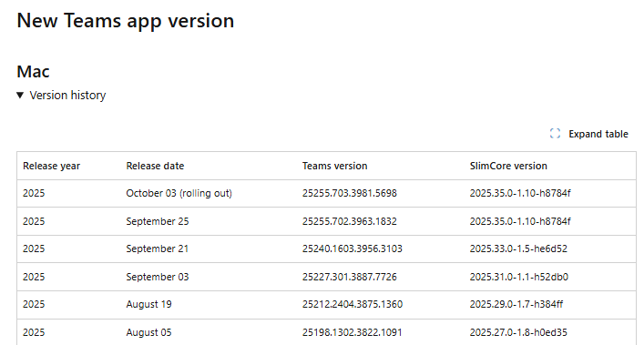
Task: Collapse the Version history disclosure triangle
Action: 20,96
